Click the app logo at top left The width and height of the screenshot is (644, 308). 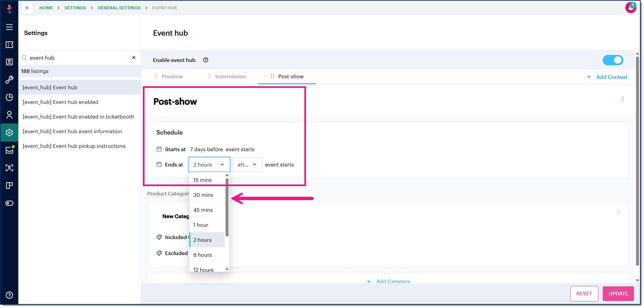pos(9,9)
